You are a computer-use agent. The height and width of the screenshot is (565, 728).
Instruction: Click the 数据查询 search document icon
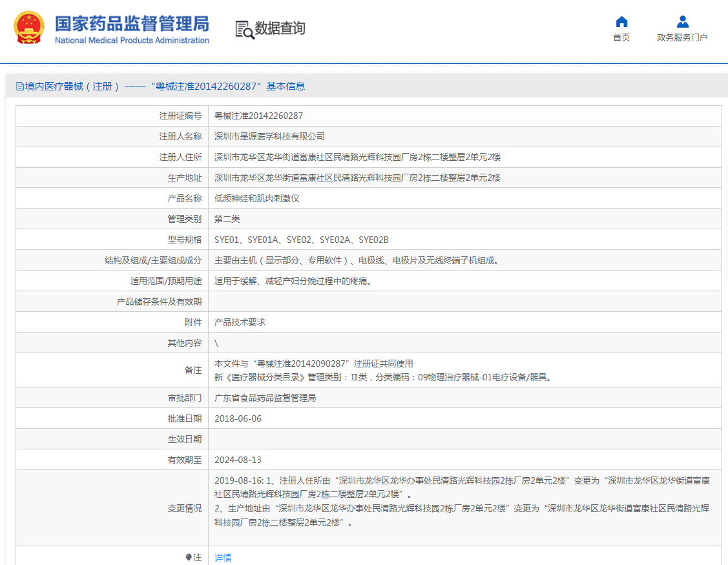coord(244,29)
